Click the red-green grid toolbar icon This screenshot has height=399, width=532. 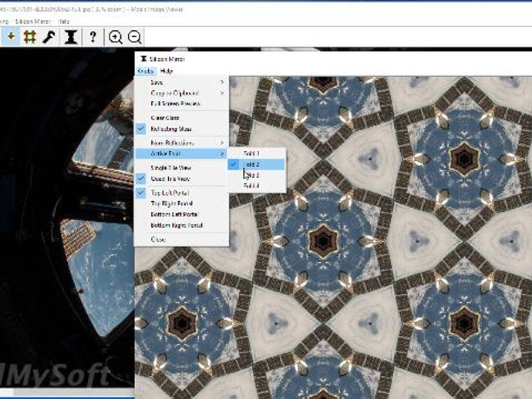pyautogui.click(x=30, y=37)
